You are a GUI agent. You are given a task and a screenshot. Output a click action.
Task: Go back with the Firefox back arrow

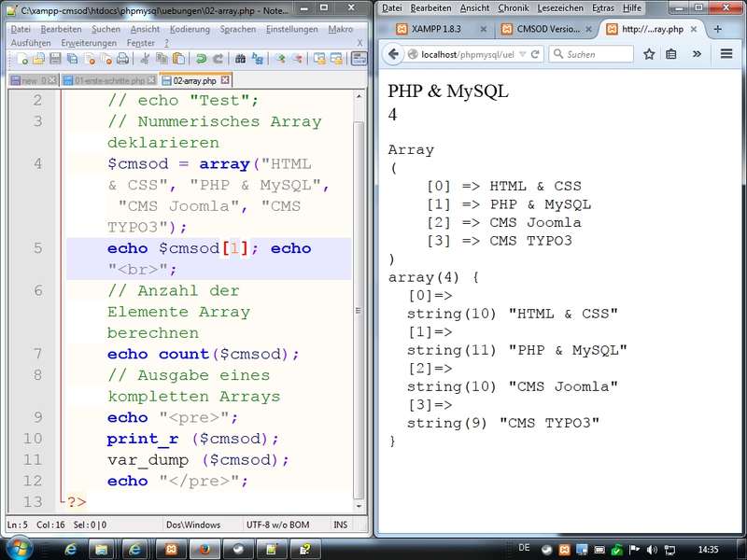point(394,54)
